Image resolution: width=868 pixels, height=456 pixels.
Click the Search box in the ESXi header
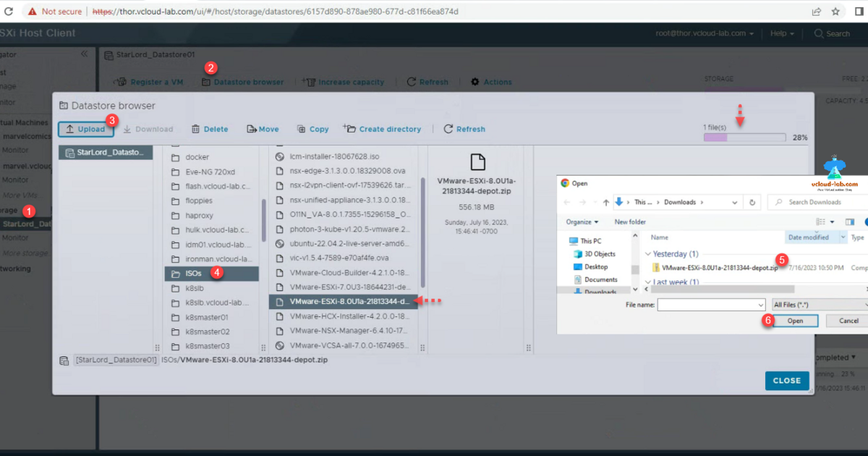tap(832, 33)
